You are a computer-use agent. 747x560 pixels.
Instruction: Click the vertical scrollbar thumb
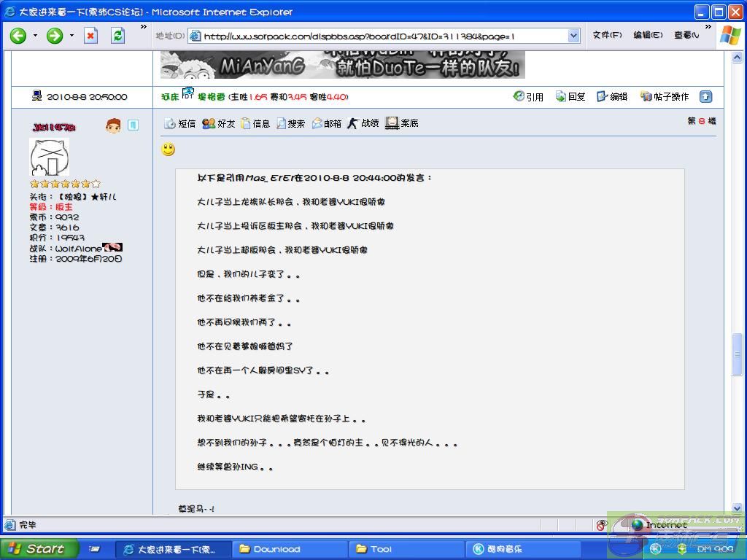pos(737,354)
